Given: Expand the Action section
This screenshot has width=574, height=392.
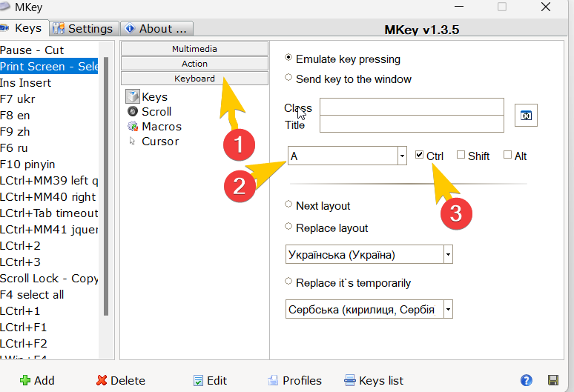Looking at the screenshot, I should tap(194, 64).
